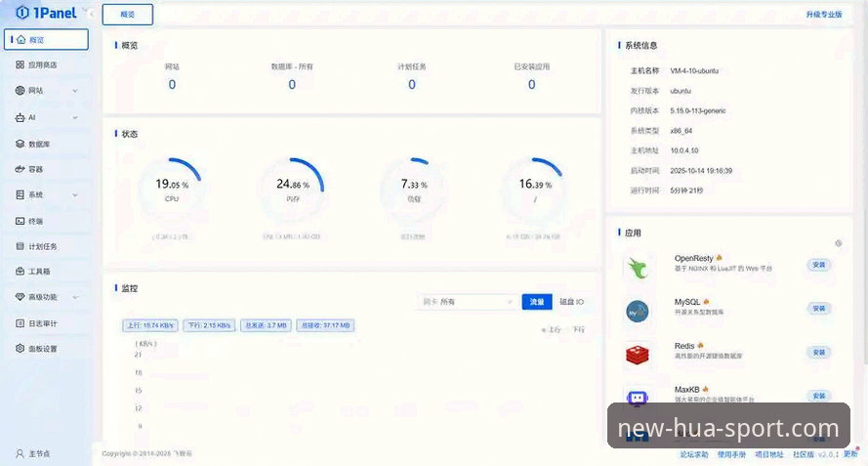Switch monitor to 流量 traffic
The height and width of the screenshot is (466, 868).
pos(537,302)
